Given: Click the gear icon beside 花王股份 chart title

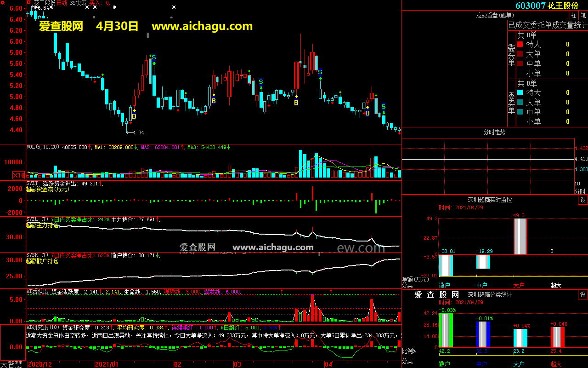Looking at the screenshot, I should point(29,3).
